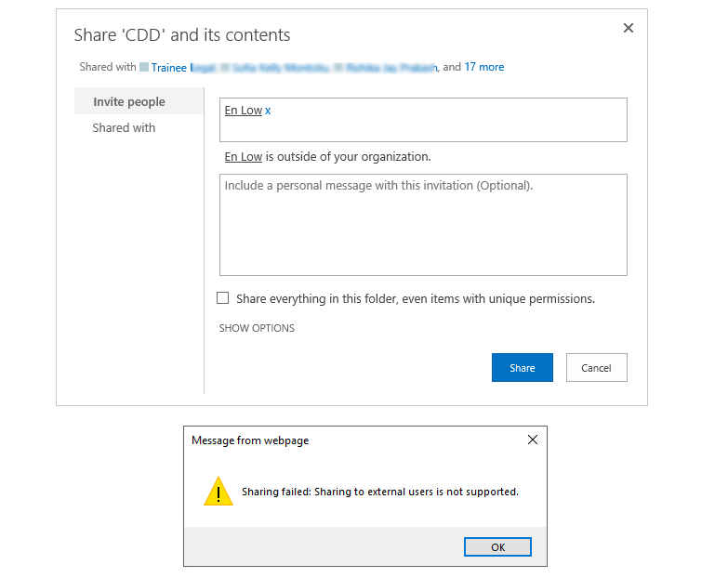The image size is (728, 578).
Task: Open the Trainee group link
Action: pyautogui.click(x=169, y=68)
